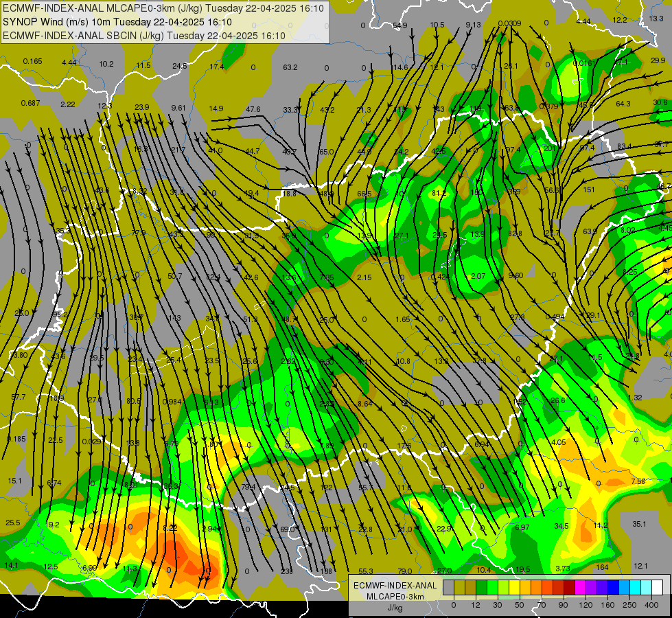Image resolution: width=672 pixels, height=618 pixels.
Task: Click the map value '0.185'
Action: click(16, 439)
